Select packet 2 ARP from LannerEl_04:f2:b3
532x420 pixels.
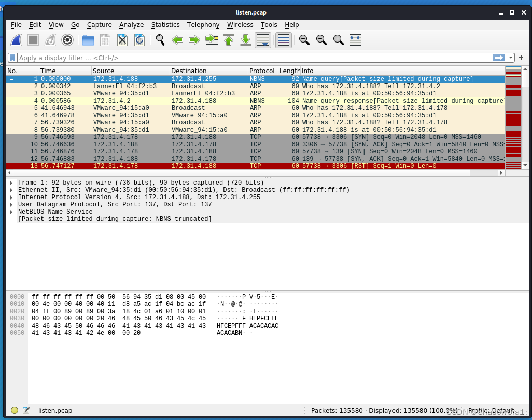click(x=256, y=86)
